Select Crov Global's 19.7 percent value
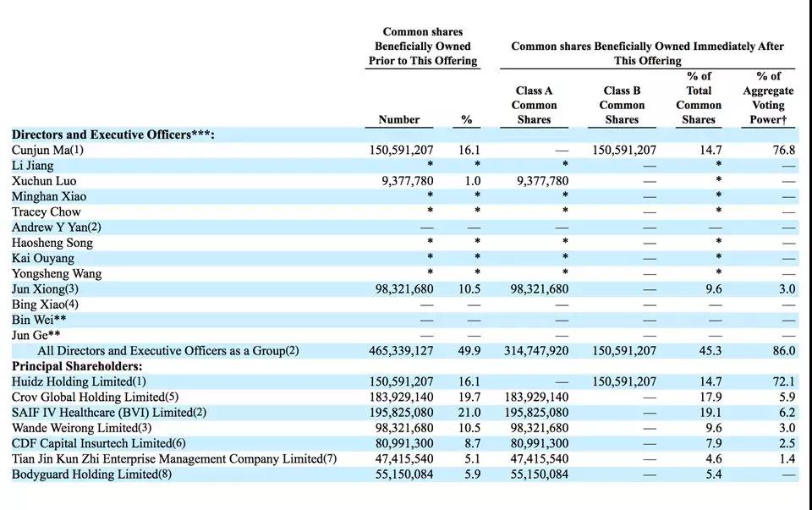The width and height of the screenshot is (812, 510). [469, 398]
